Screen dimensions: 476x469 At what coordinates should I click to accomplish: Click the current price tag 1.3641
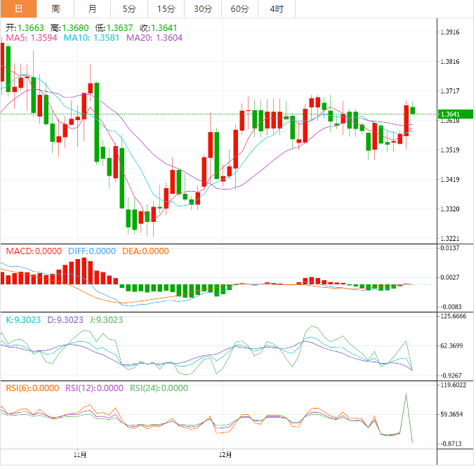(456, 114)
